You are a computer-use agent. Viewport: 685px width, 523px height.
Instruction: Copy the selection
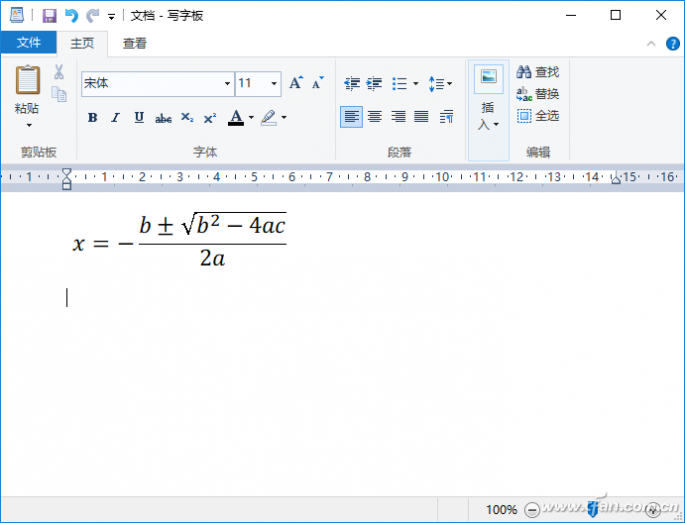click(59, 94)
